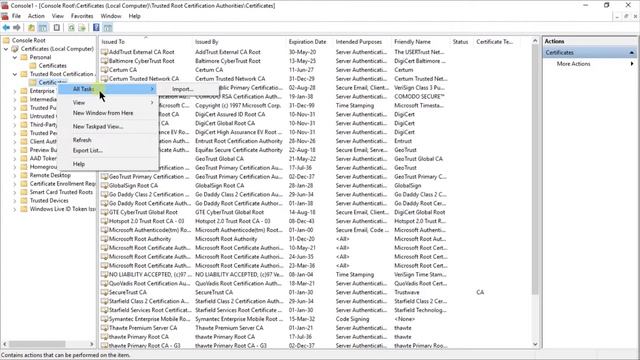640x360 pixels.
Task: Click the Refresh toolbar icon
Action: (71, 27)
